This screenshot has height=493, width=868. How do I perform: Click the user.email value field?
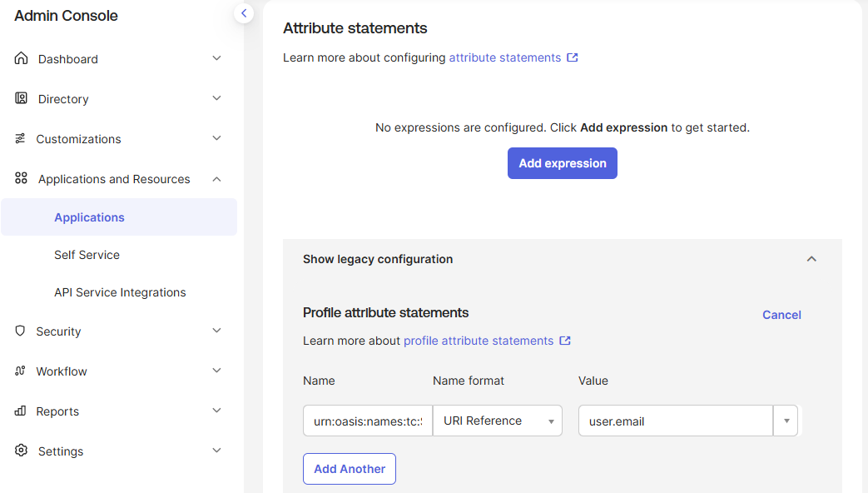[676, 421]
